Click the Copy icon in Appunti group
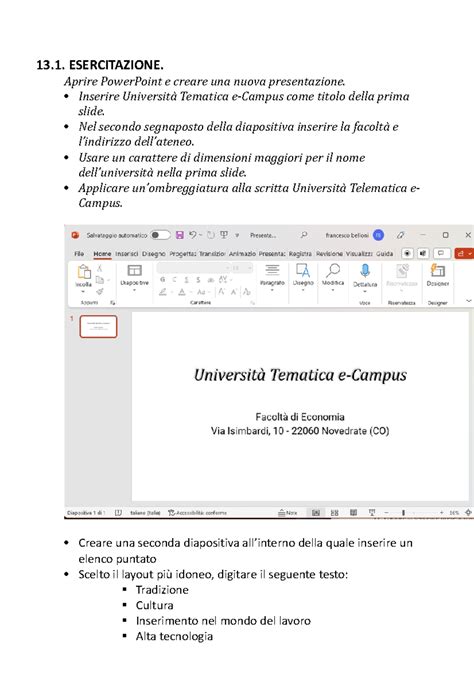 [x=100, y=280]
